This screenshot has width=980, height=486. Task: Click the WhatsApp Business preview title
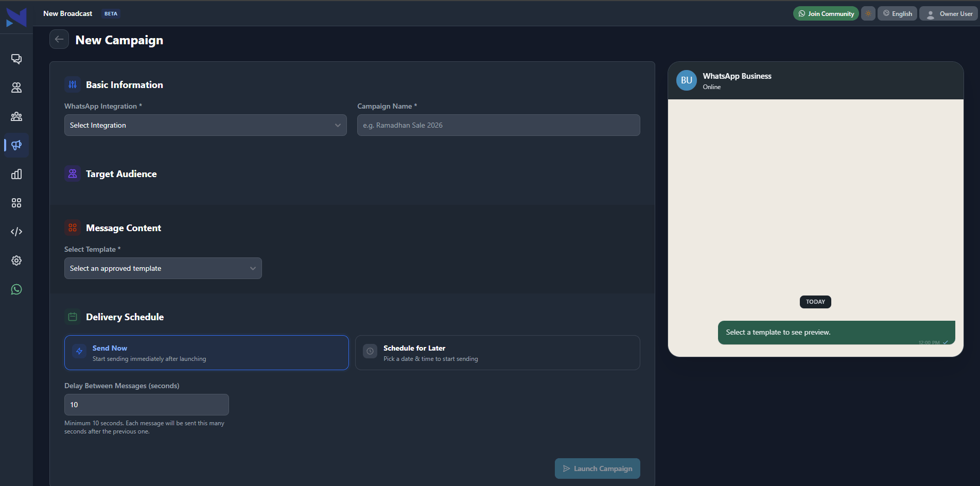[737, 76]
